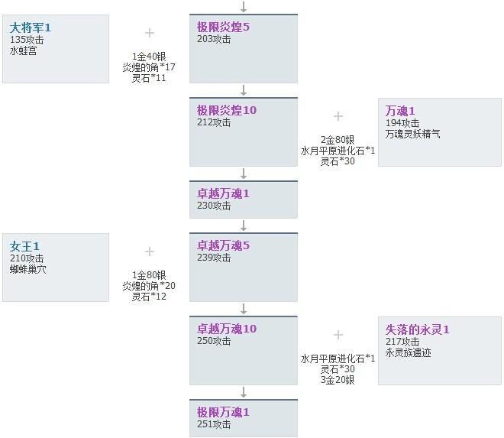Select the 极限炎煌10 heading

(x=227, y=110)
